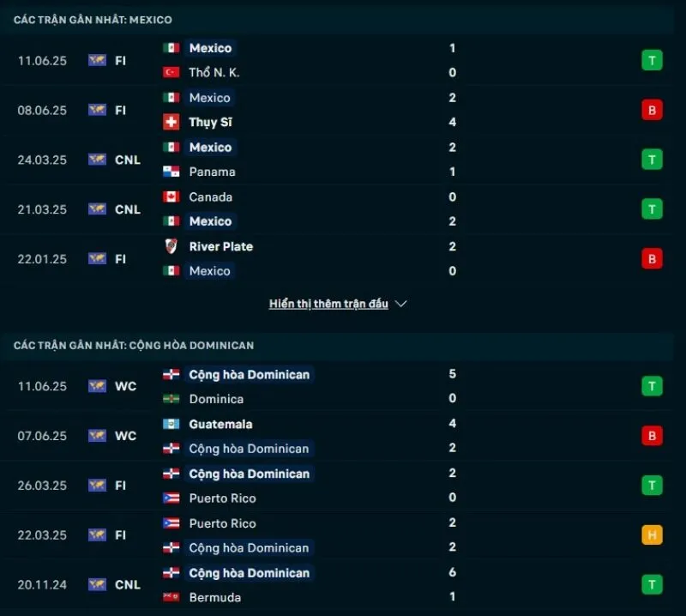Screen dimensions: 686x616
Task: Click the River Plate club crest icon
Action: [x=171, y=246]
